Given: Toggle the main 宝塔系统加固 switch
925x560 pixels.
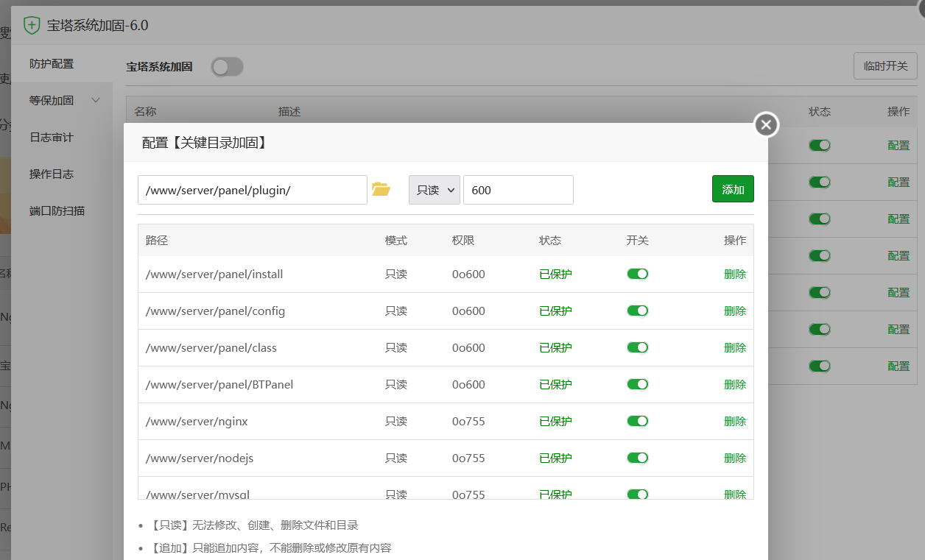Looking at the screenshot, I should 227,67.
